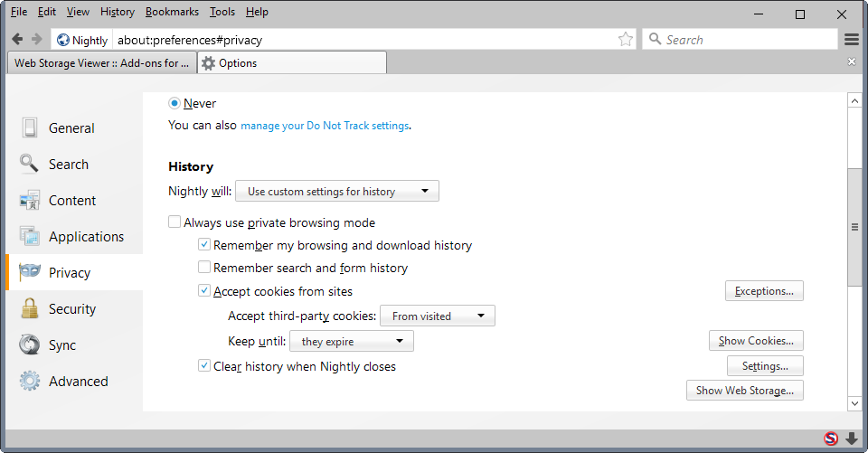Uncheck Accept cookies from sites

(204, 291)
